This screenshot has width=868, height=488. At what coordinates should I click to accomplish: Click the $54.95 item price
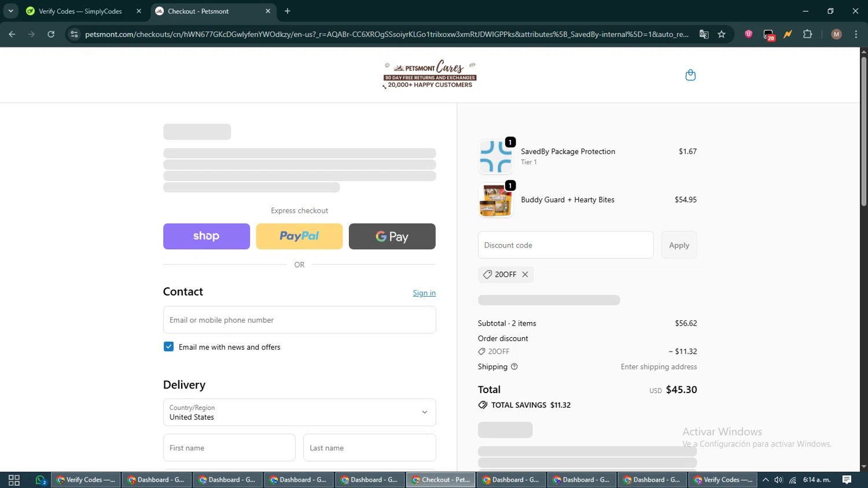coord(686,200)
